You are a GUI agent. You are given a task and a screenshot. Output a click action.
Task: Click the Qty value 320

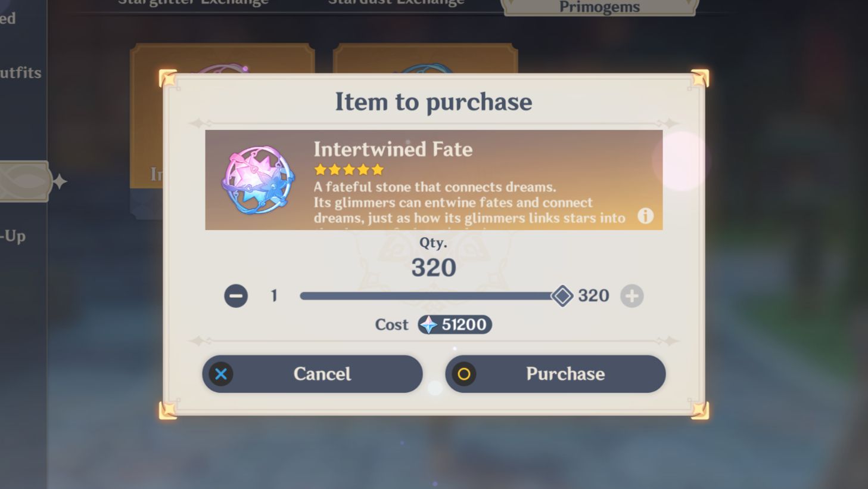click(434, 268)
